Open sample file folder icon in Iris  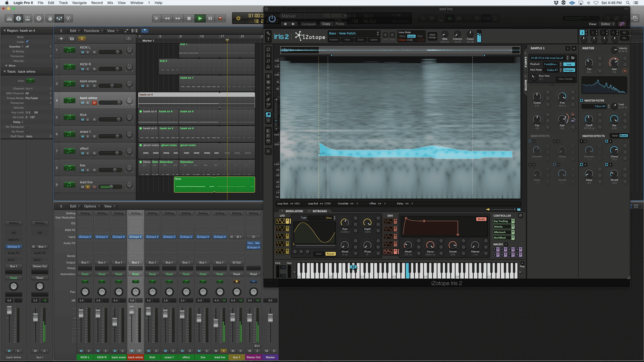point(573,58)
